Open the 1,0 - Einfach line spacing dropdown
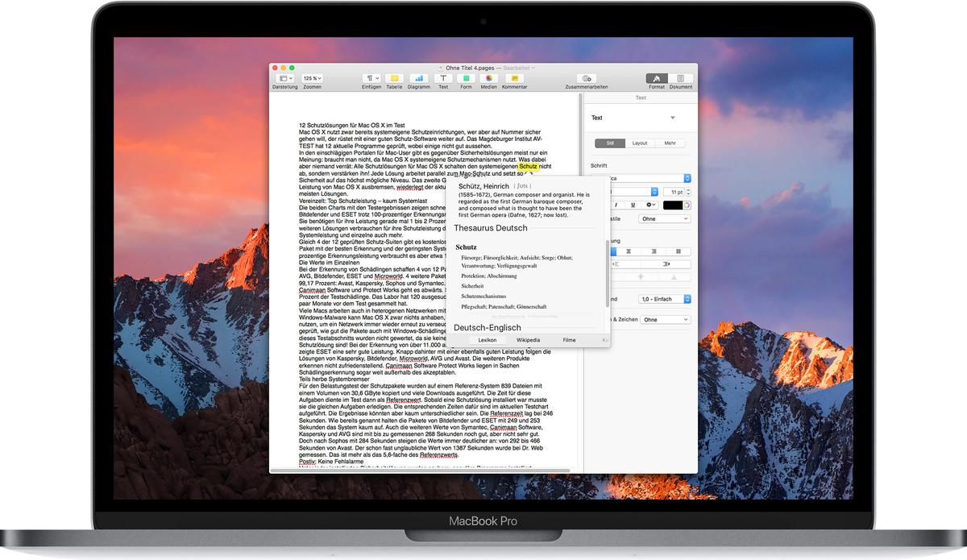The image size is (967, 560). [x=665, y=299]
